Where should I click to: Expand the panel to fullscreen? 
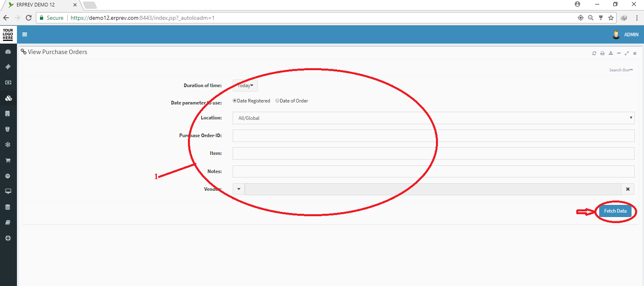(x=627, y=53)
